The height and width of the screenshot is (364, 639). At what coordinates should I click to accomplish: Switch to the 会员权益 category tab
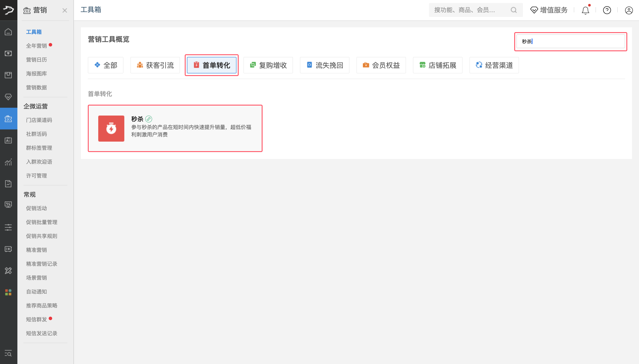click(x=381, y=65)
